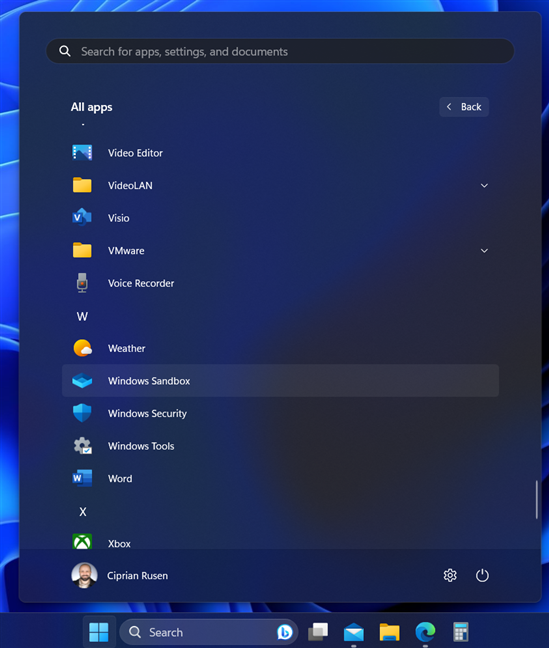This screenshot has height=648, width=549.
Task: Launch Word from its icon
Action: (82, 478)
